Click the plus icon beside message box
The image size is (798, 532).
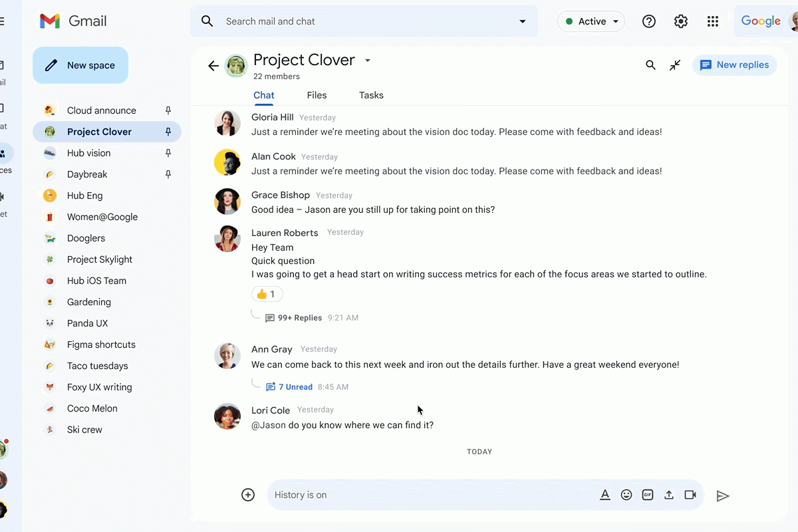click(248, 495)
